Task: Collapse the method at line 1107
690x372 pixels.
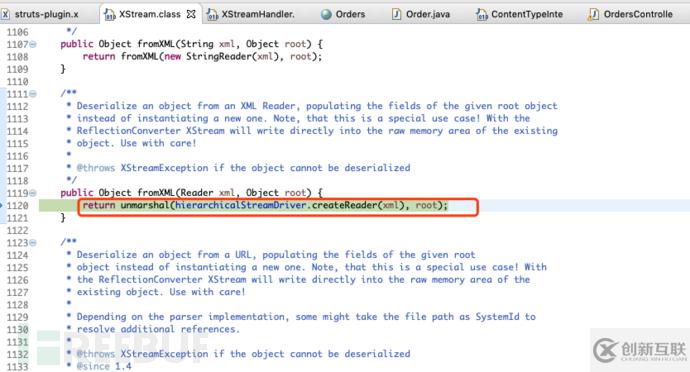Action: (x=33, y=44)
